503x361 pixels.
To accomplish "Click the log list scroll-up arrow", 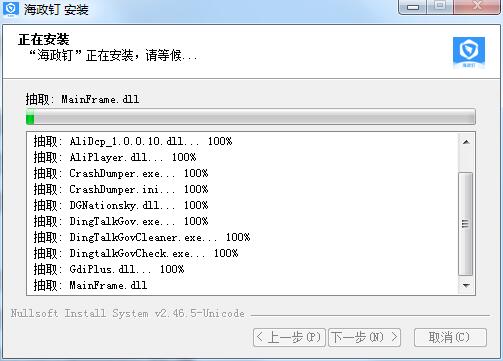I will point(466,142).
